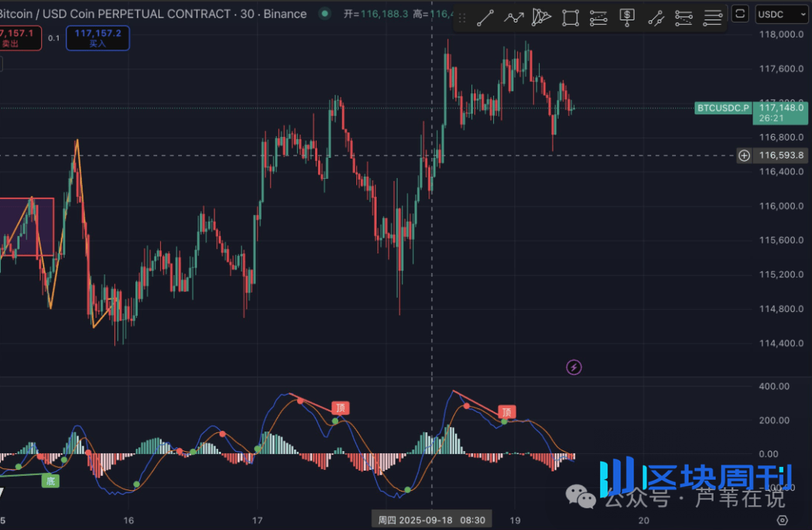
Task: Choose the multi-point pattern drawing tool
Action: pos(541,17)
